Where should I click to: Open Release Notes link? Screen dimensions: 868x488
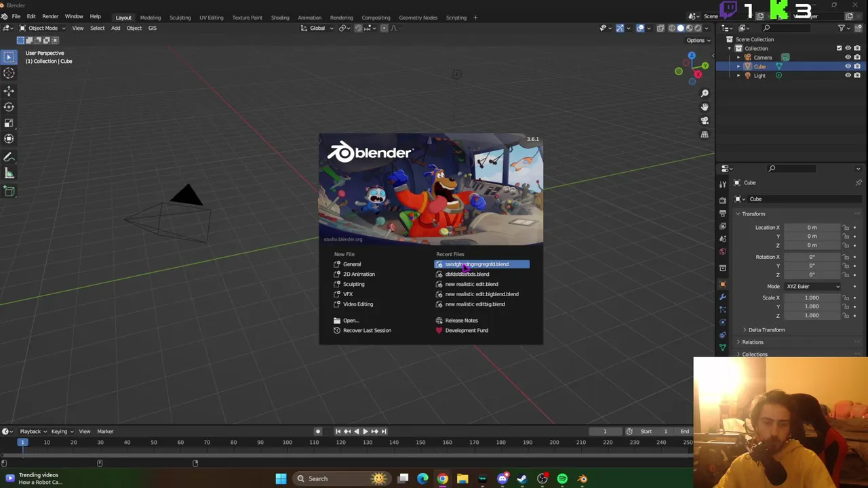[461, 321]
